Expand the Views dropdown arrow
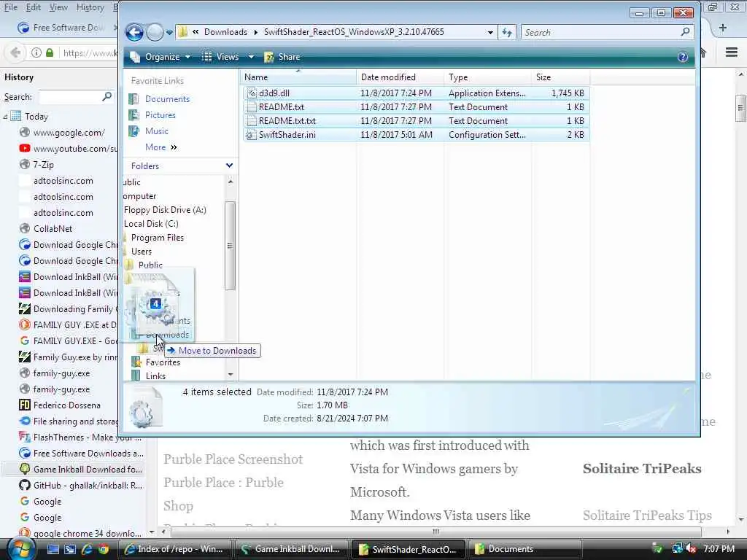Image resolution: width=747 pixels, height=560 pixels. click(x=251, y=57)
